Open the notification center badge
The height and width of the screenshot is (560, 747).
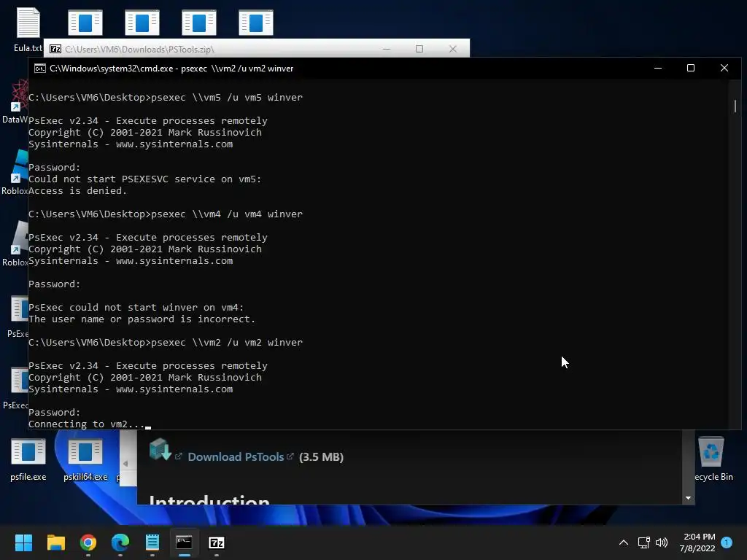point(727,542)
